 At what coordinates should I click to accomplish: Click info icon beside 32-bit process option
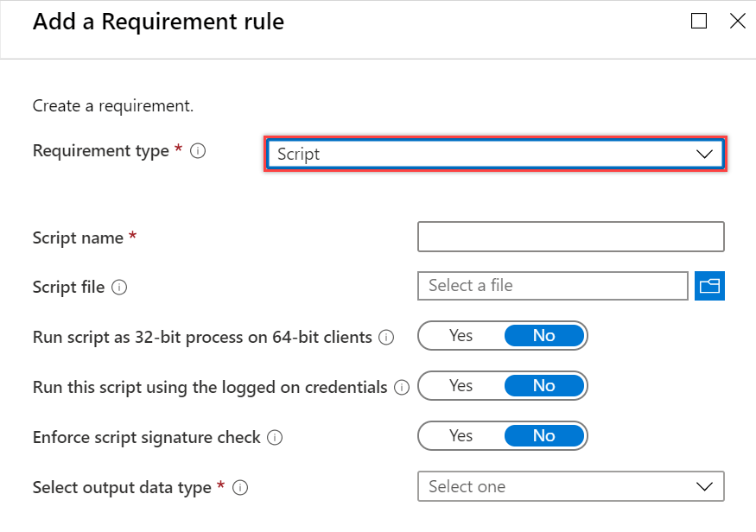coord(386,338)
